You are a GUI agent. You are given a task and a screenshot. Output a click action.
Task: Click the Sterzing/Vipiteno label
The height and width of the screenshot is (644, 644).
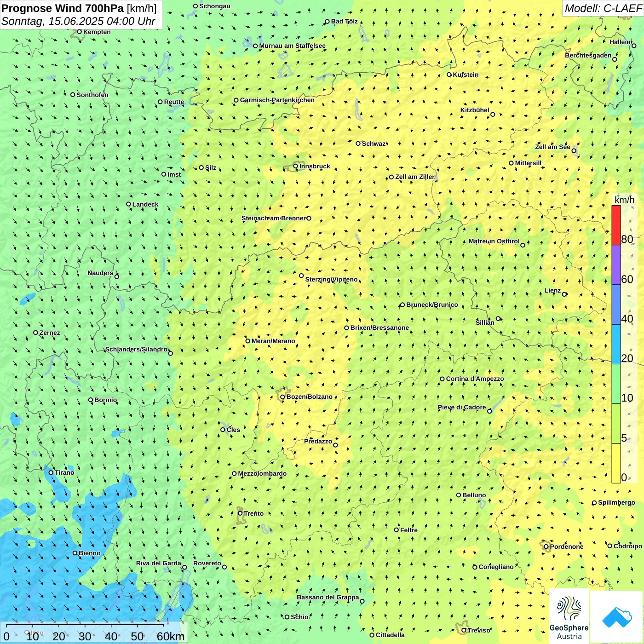[331, 279]
